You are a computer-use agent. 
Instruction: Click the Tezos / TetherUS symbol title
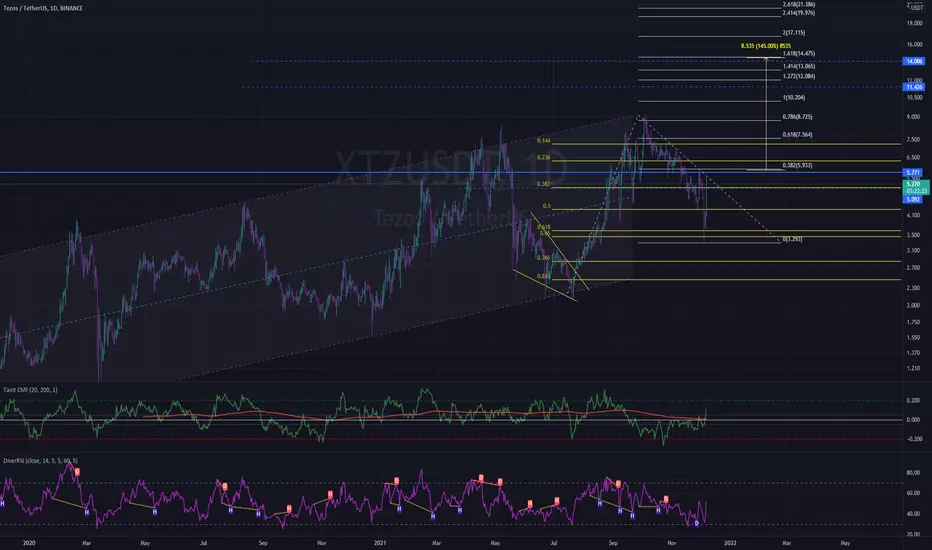(x=43, y=8)
